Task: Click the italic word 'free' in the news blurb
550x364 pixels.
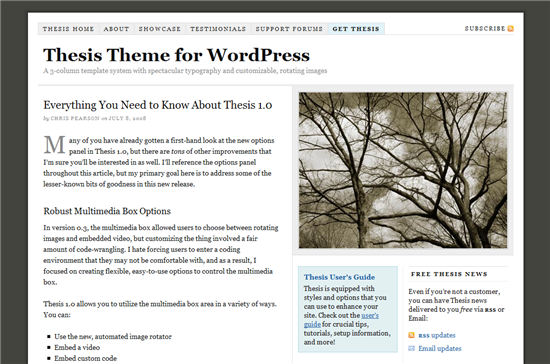Action: (466, 310)
